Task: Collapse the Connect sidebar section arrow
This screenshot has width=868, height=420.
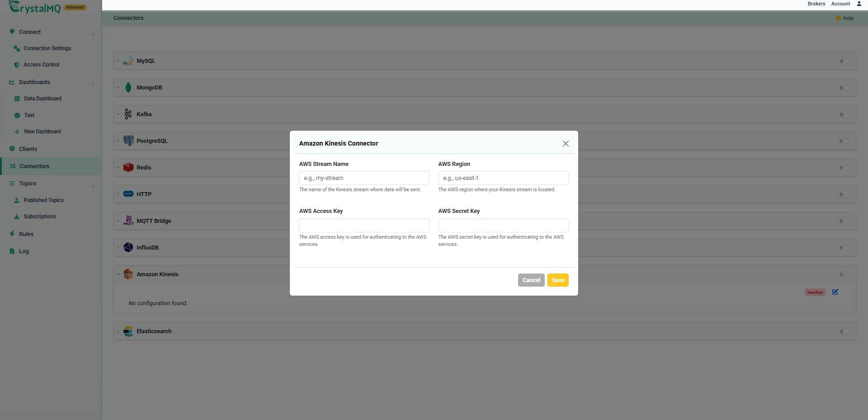Action: [x=94, y=33]
